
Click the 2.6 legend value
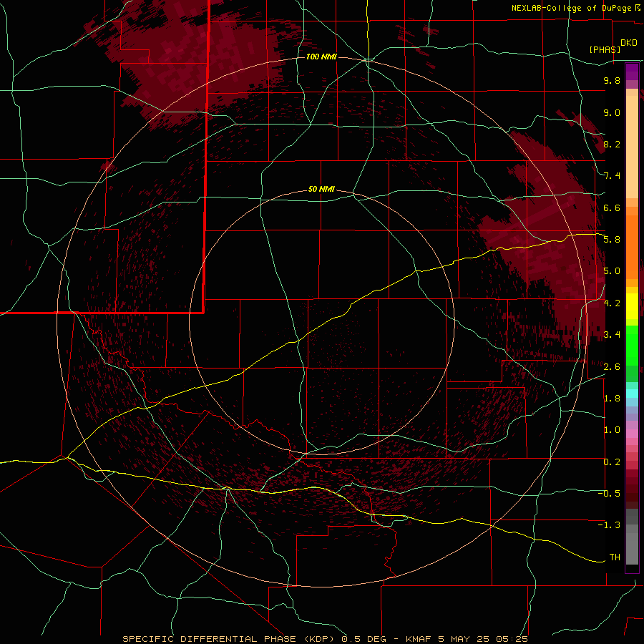[612, 366]
